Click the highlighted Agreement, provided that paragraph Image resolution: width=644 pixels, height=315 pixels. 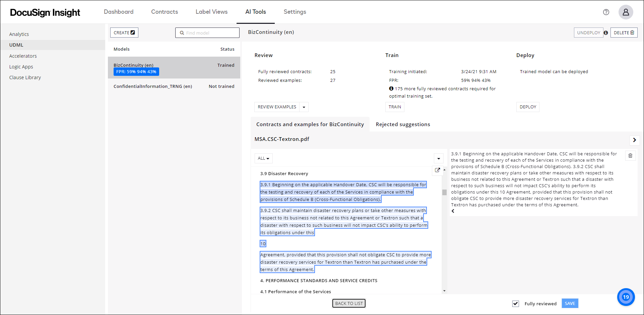(345, 262)
